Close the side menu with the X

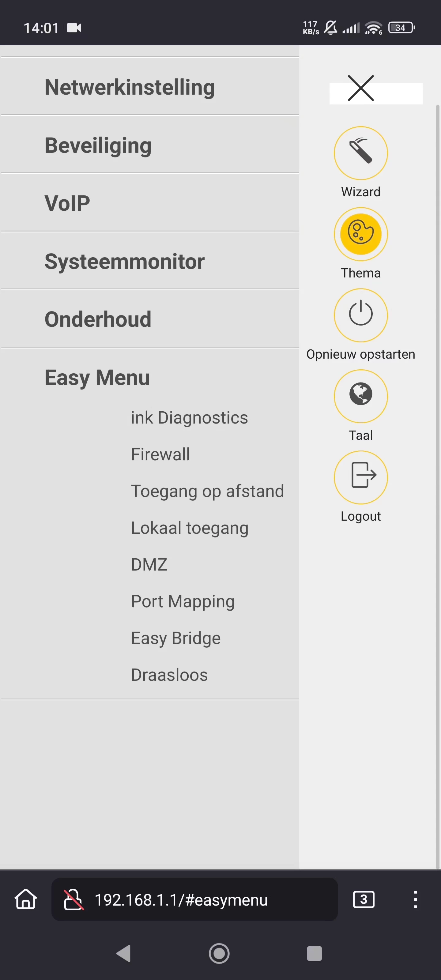click(361, 88)
